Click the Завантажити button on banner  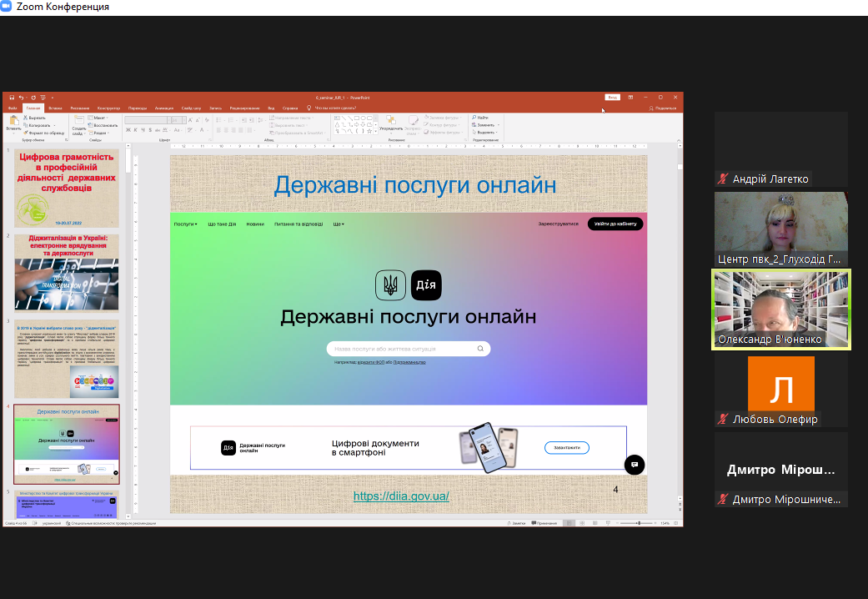click(x=567, y=448)
